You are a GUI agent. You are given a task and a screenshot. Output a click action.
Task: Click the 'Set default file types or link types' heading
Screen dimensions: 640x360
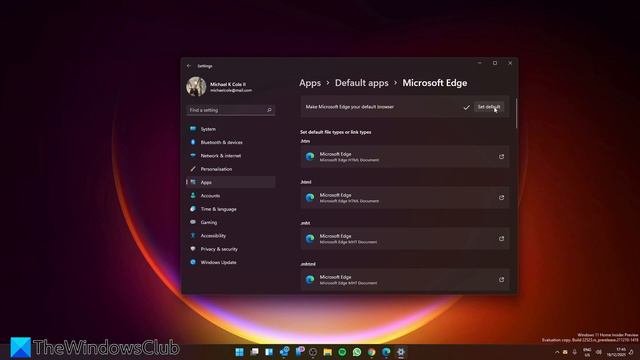(x=336, y=132)
